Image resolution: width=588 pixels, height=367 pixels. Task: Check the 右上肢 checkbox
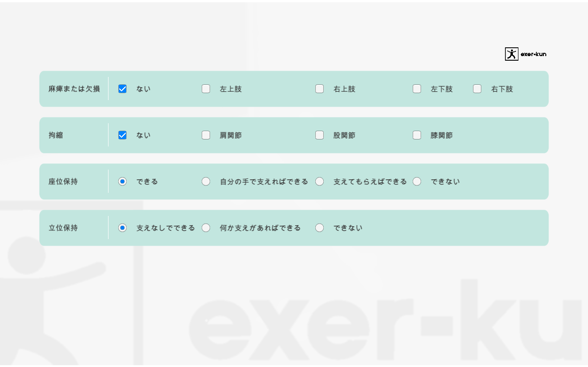[x=320, y=89]
